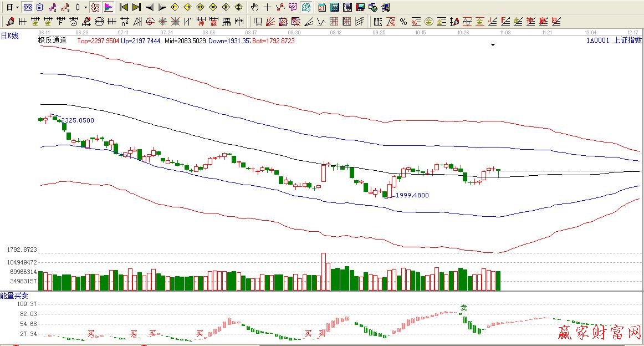Click the floppy disk save icon
The height and width of the screenshot is (346, 644).
pos(360,7)
